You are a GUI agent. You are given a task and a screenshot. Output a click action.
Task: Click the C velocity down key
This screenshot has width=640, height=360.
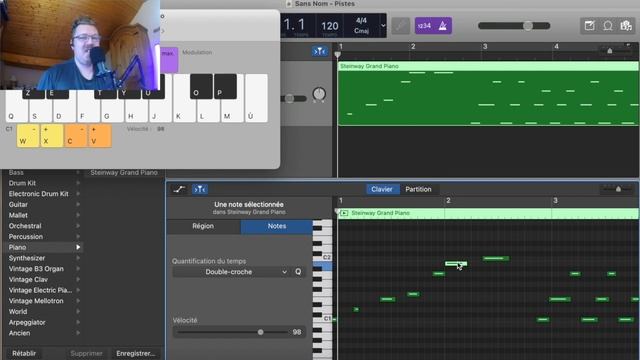[76, 136]
